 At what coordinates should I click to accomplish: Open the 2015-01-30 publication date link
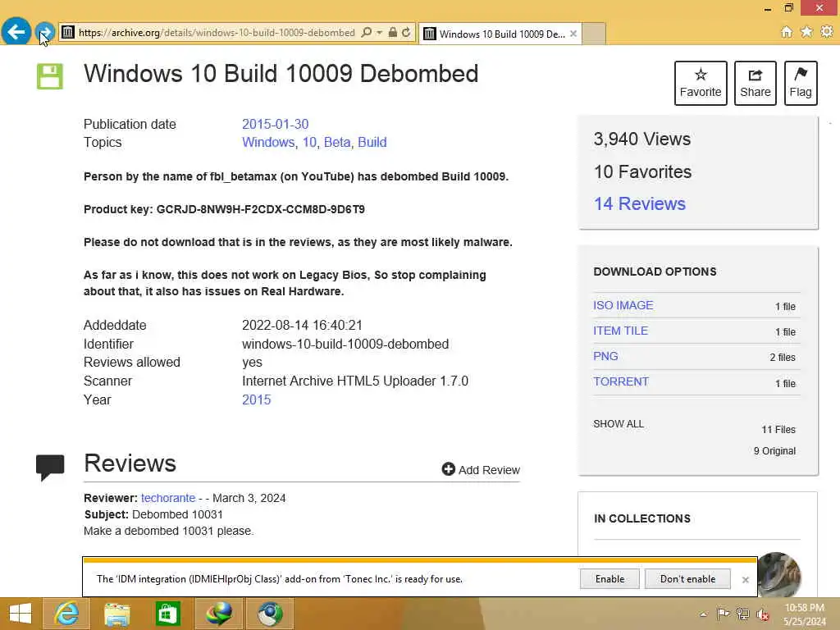tap(276, 125)
